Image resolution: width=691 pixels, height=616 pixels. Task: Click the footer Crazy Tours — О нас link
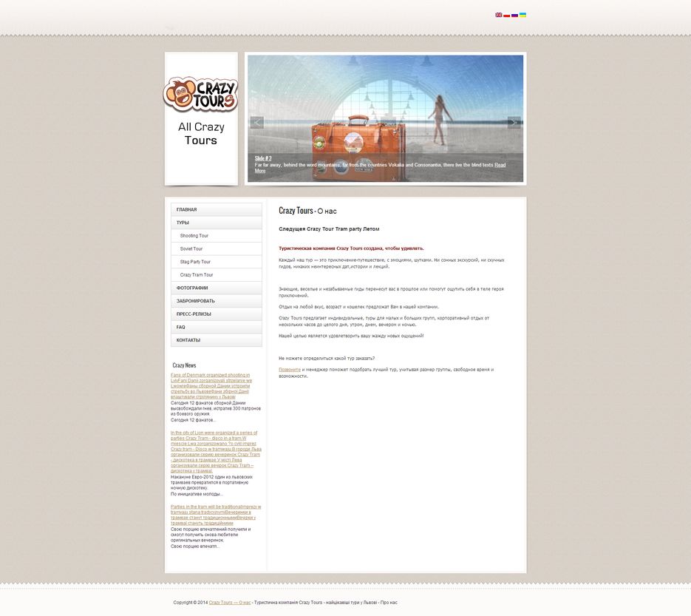tap(230, 603)
